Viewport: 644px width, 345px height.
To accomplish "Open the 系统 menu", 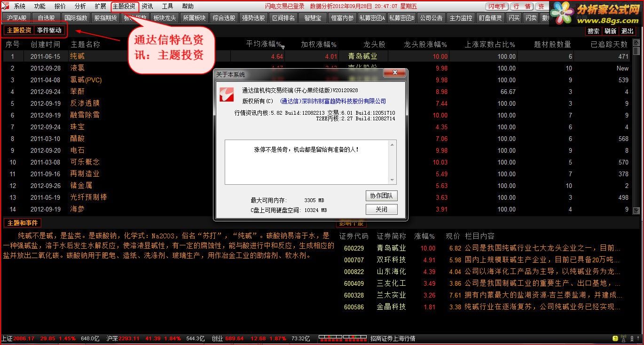I will point(20,6).
